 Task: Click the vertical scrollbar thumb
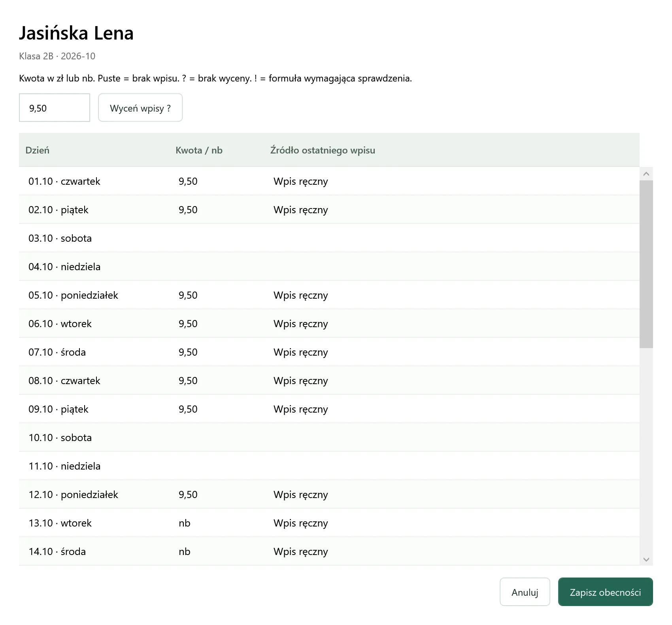pyautogui.click(x=646, y=264)
